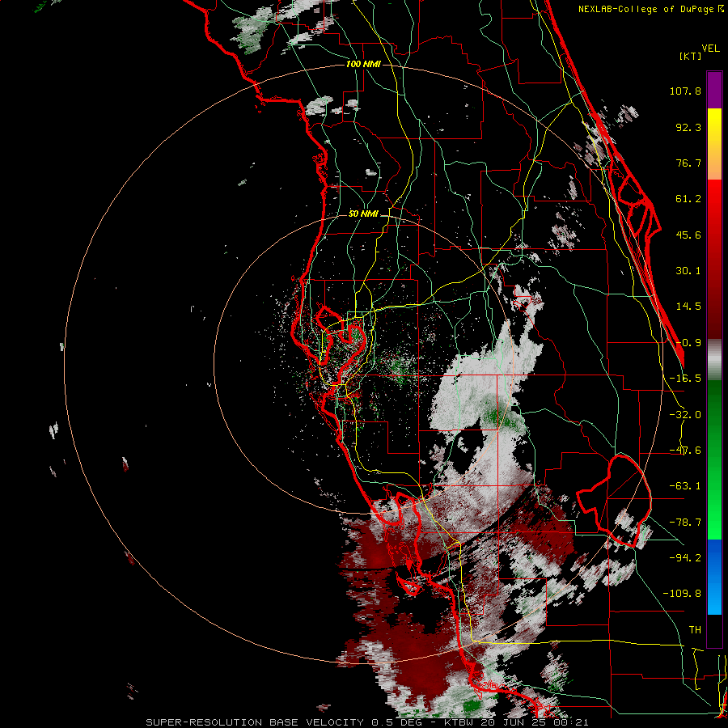This screenshot has height=728, width=728.
Task: Click the 50 NMI range ring label
Action: point(363,214)
